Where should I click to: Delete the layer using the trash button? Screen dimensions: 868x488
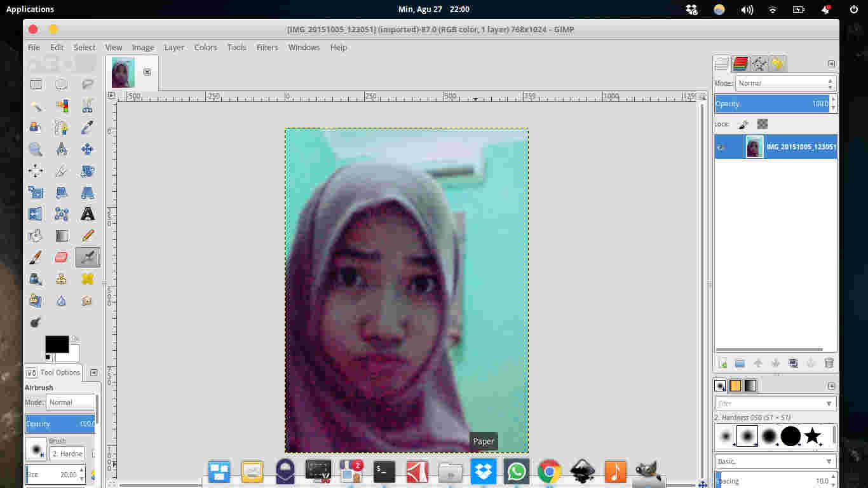(x=828, y=362)
